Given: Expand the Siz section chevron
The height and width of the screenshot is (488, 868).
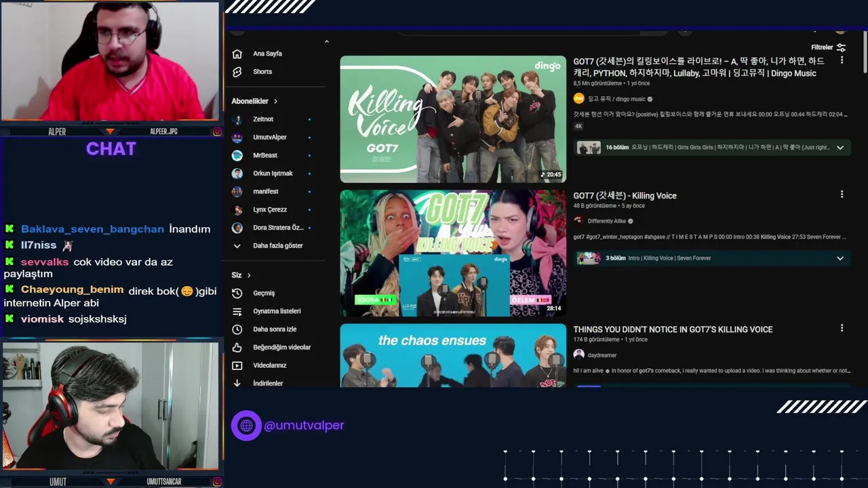Looking at the screenshot, I should click(249, 275).
